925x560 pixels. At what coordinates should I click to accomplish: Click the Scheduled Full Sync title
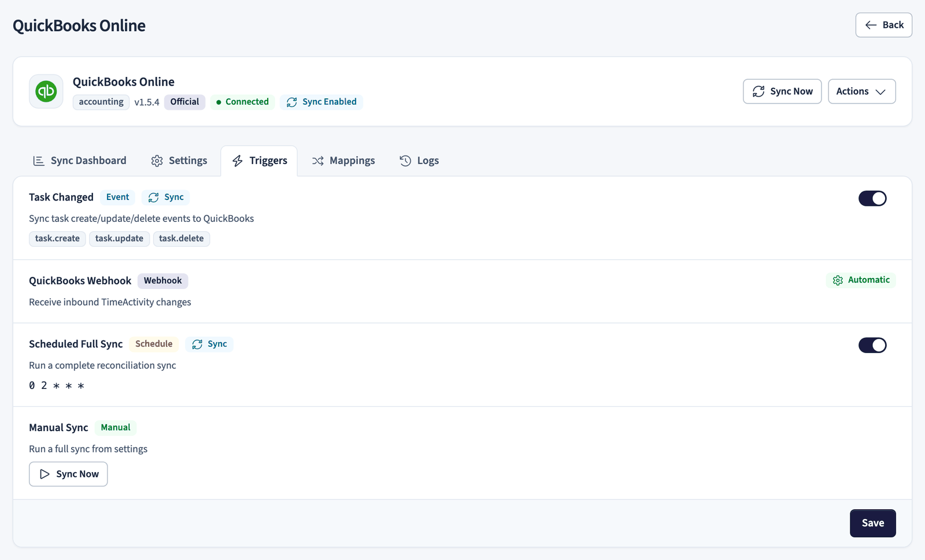click(76, 344)
